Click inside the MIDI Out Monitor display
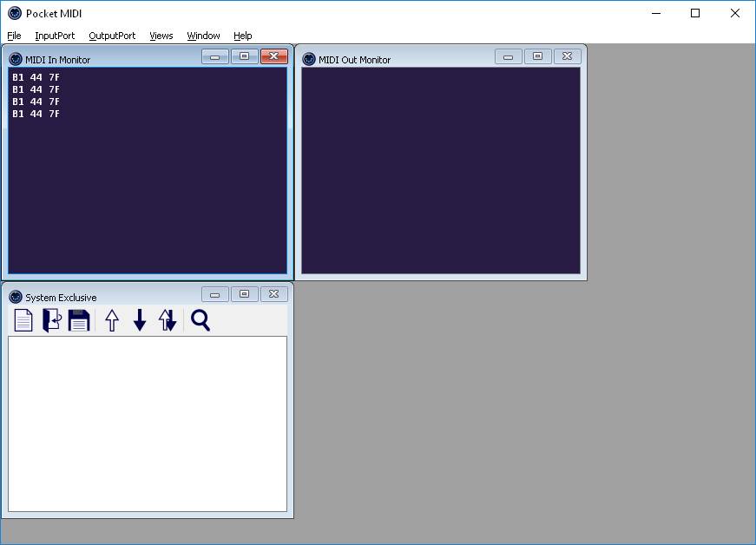This screenshot has width=756, height=545. pyautogui.click(x=441, y=171)
